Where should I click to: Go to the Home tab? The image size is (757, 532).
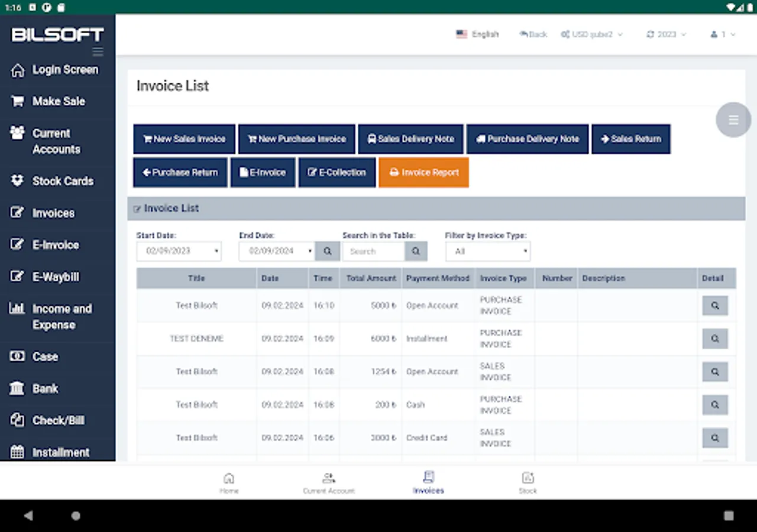click(x=229, y=482)
